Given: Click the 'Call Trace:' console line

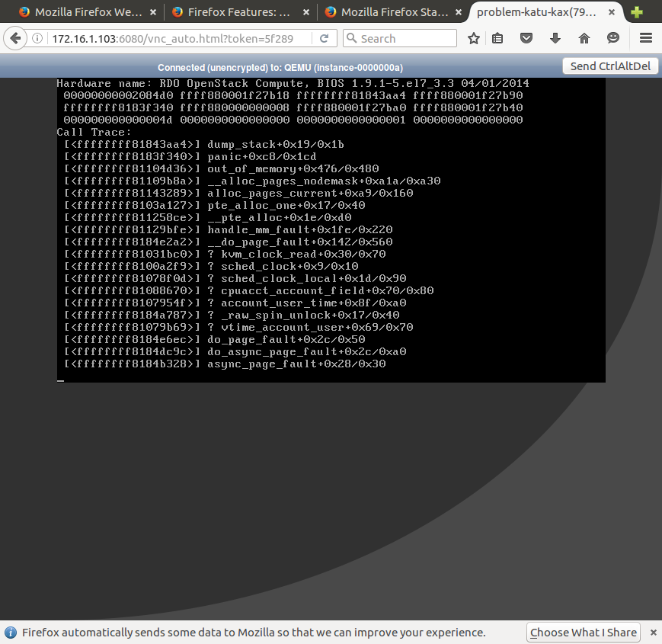Looking at the screenshot, I should (94, 132).
